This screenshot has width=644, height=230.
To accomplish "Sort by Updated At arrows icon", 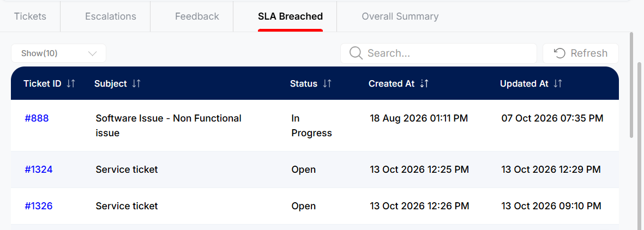I will [558, 83].
